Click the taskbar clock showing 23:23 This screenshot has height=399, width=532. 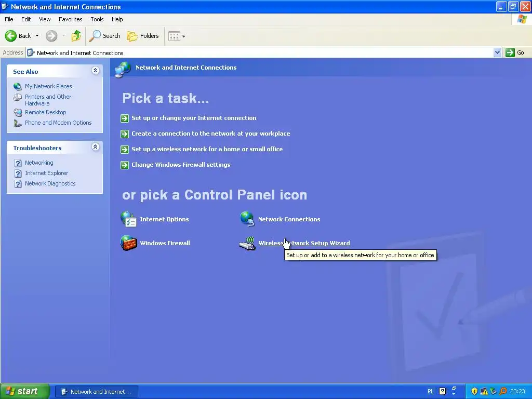(517, 391)
